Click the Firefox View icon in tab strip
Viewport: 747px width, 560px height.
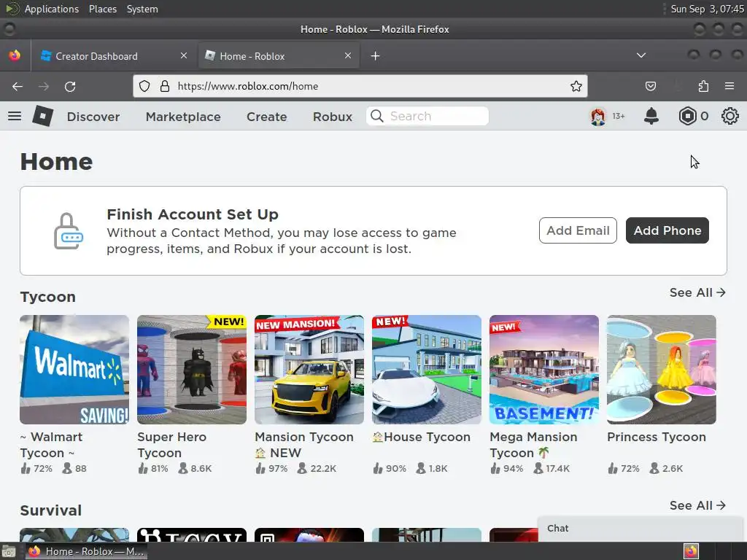[15, 55]
